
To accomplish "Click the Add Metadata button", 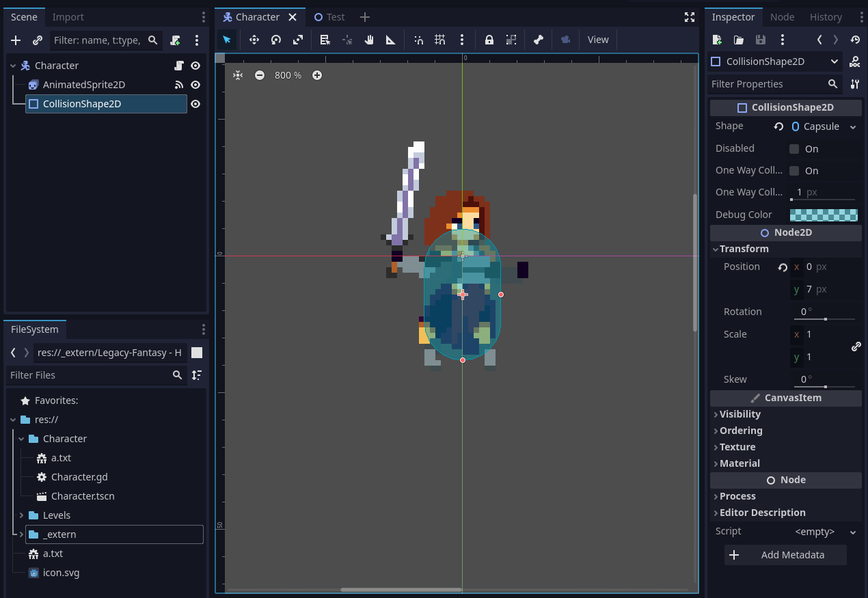I will pyautogui.click(x=785, y=554).
